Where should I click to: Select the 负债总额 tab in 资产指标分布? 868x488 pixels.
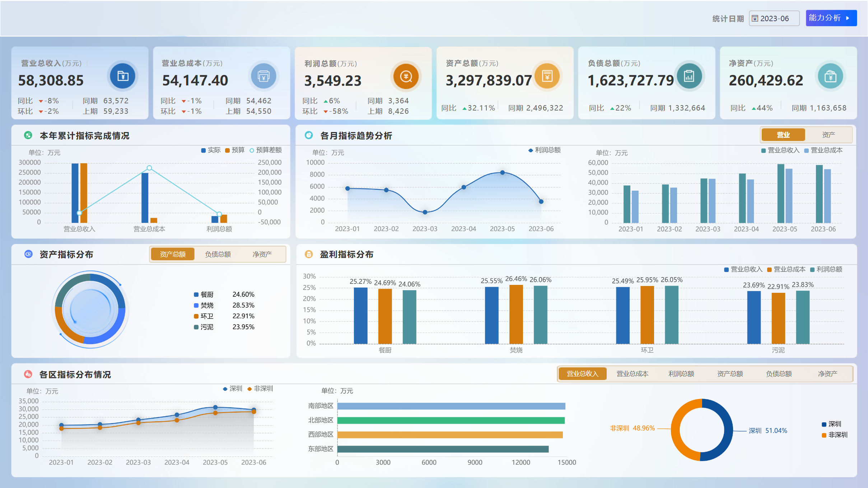tap(218, 254)
